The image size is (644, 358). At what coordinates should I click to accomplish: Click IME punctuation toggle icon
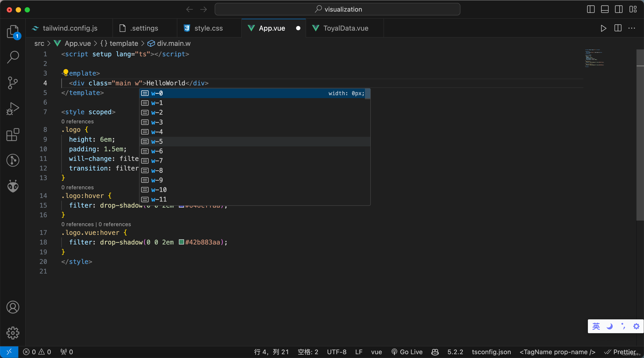click(623, 326)
